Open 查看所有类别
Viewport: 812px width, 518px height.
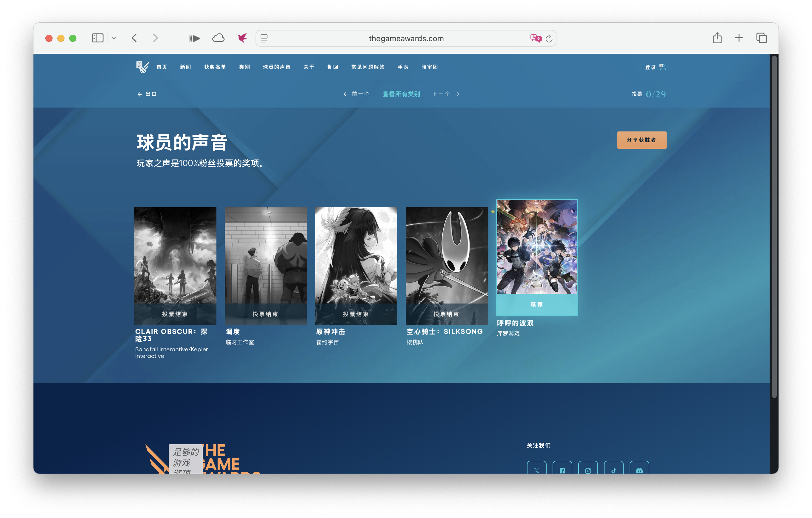[x=401, y=94]
